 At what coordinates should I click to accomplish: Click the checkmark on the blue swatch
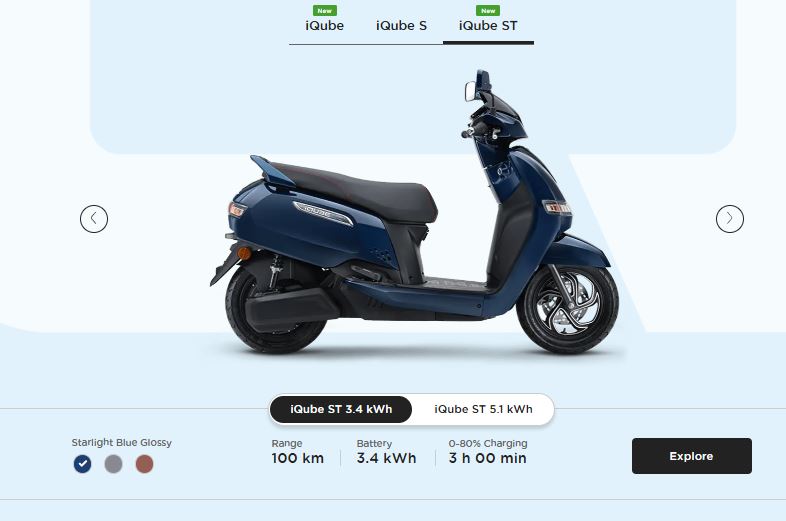click(x=83, y=464)
